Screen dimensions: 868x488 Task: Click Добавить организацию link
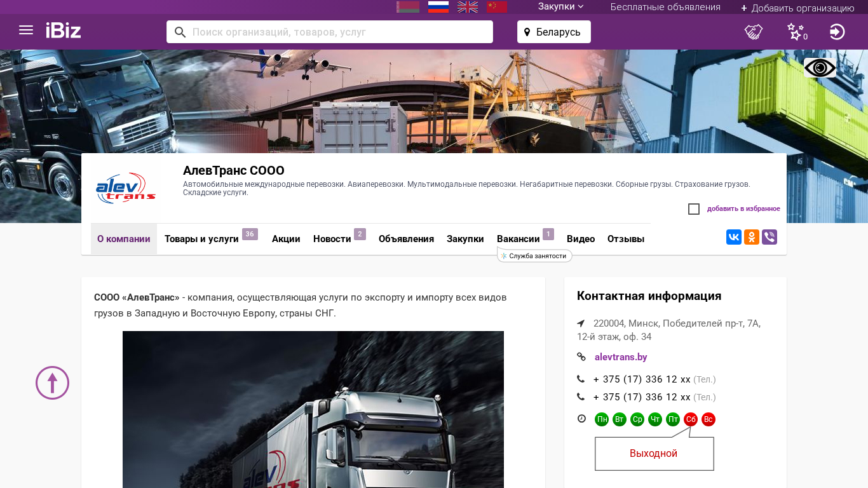click(x=797, y=8)
